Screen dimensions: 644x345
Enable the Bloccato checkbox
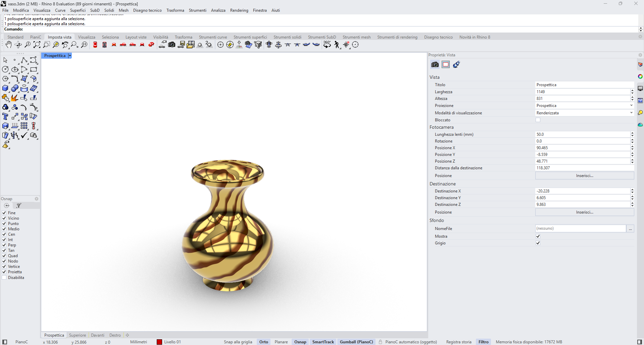pos(538,120)
